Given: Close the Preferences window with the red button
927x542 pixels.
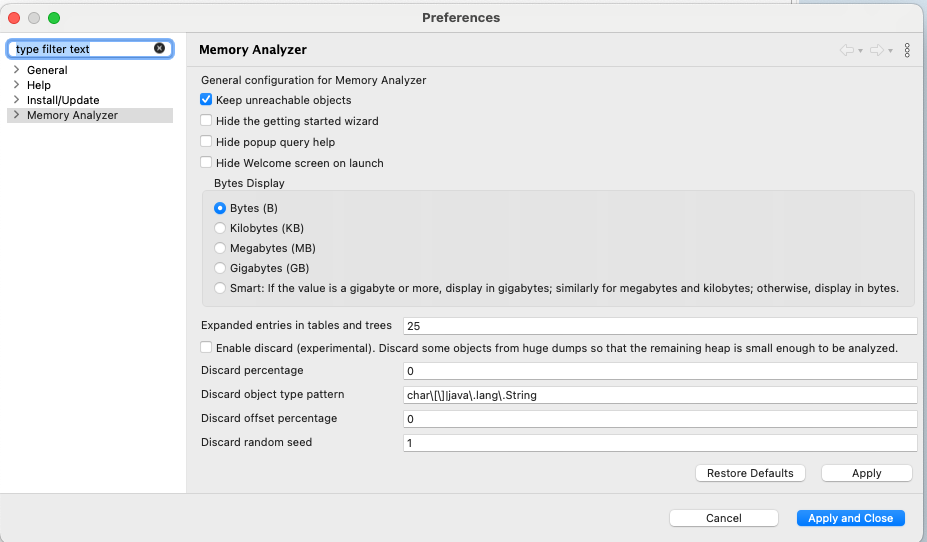Looking at the screenshot, I should tap(14, 18).
